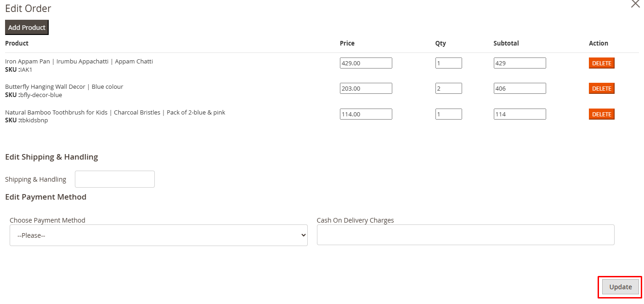Edit quantity of Bamboo Toothbrush for Kids
Image resolution: width=644 pixels, height=304 pixels.
click(x=449, y=114)
